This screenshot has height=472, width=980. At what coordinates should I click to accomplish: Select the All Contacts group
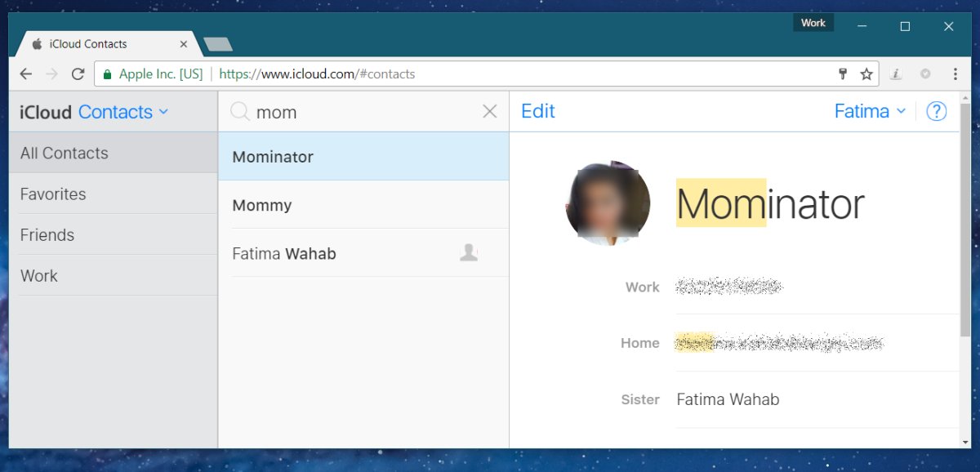pyautogui.click(x=114, y=153)
